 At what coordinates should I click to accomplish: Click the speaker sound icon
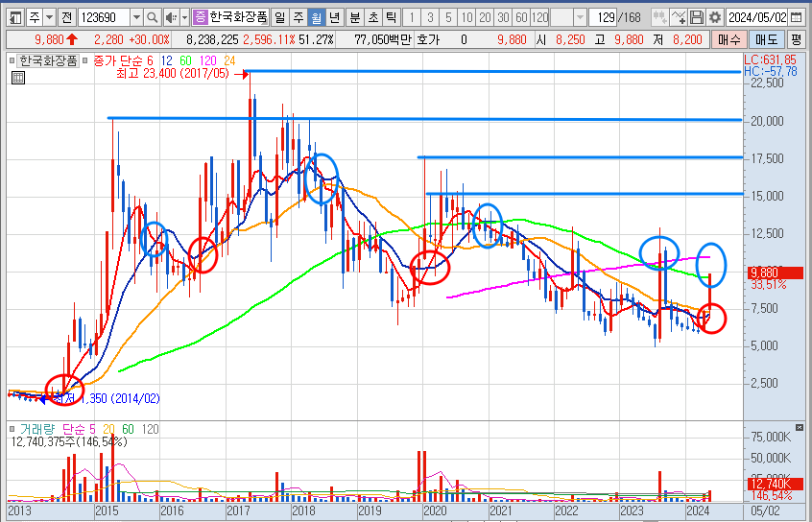[x=171, y=17]
